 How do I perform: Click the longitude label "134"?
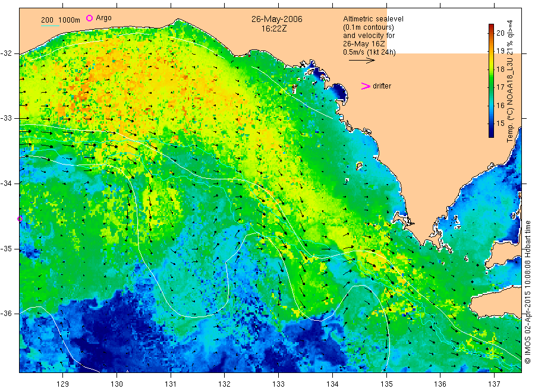click(x=332, y=384)
